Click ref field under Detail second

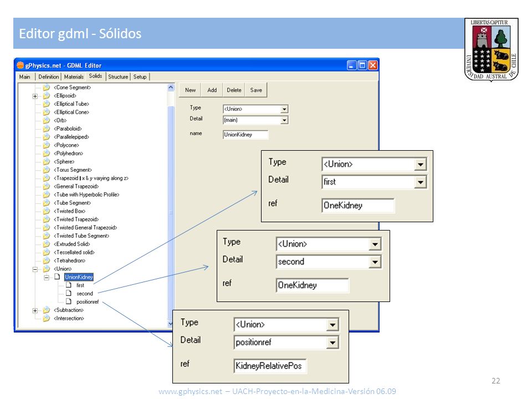313,285
